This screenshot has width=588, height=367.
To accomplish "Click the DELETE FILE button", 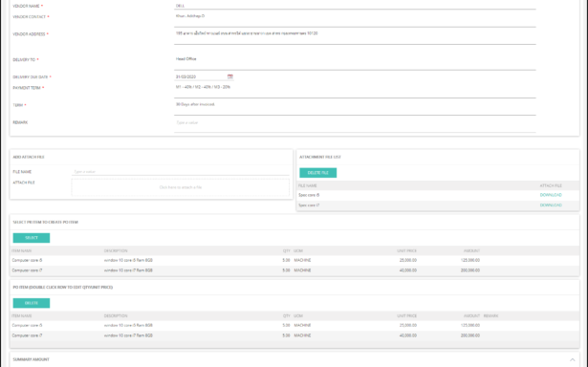I will point(318,173).
